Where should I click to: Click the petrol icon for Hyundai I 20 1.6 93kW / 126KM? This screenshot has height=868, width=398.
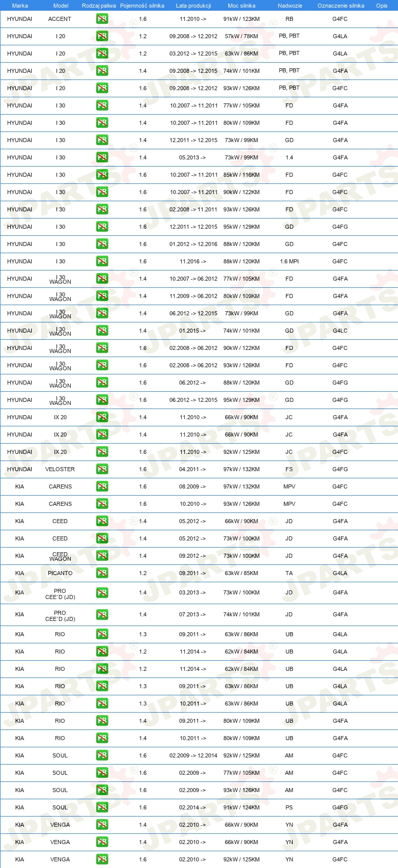coord(102,88)
